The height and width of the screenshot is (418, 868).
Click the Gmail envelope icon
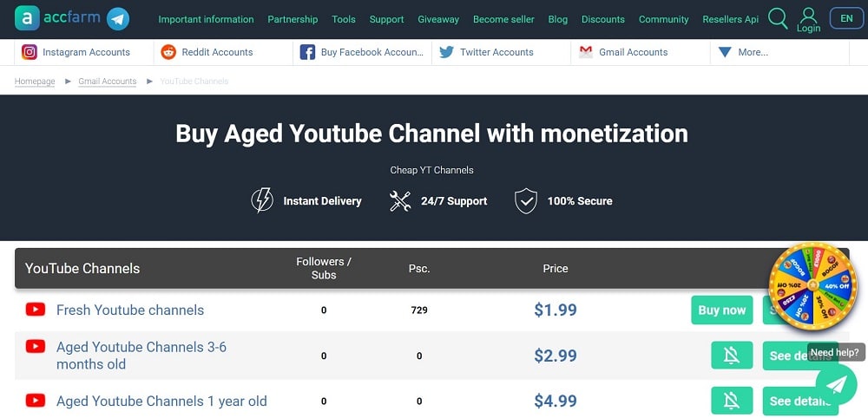pyautogui.click(x=586, y=52)
